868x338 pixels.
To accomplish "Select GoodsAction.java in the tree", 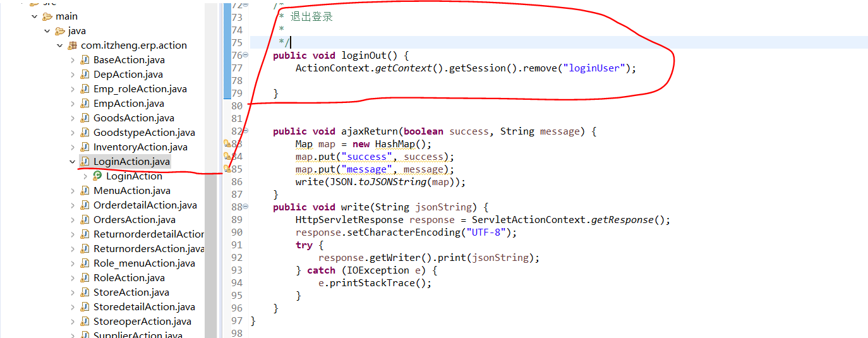I will [134, 118].
